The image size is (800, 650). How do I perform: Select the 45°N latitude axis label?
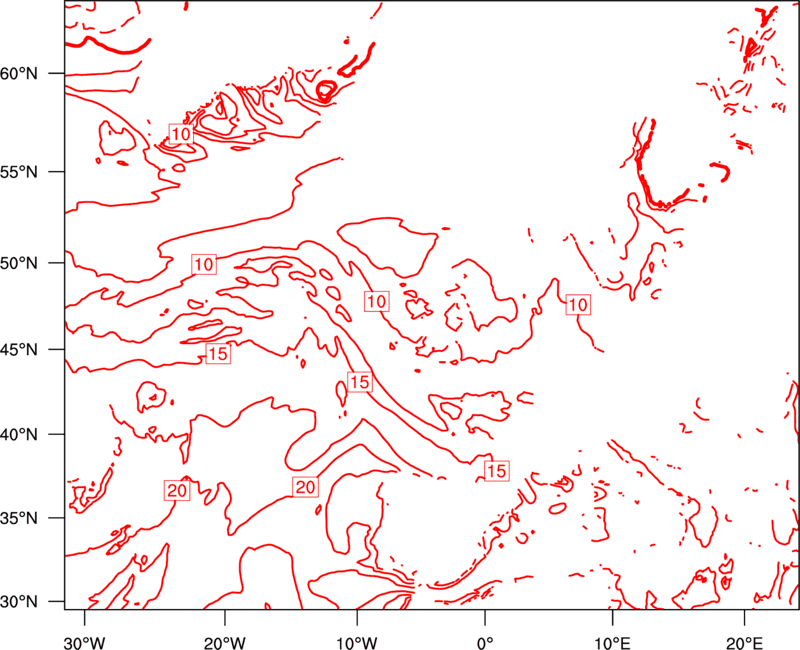19,350
